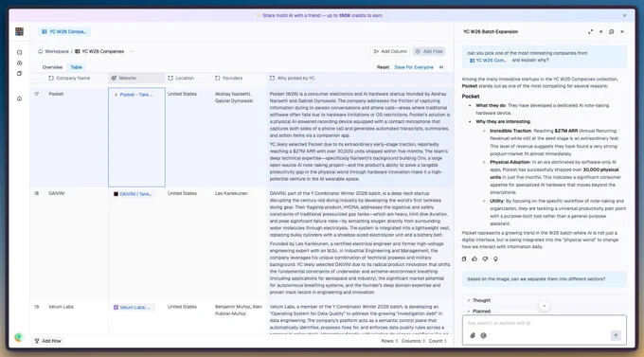
Task: Open the Pocket - Take... website link
Action: (x=136, y=95)
